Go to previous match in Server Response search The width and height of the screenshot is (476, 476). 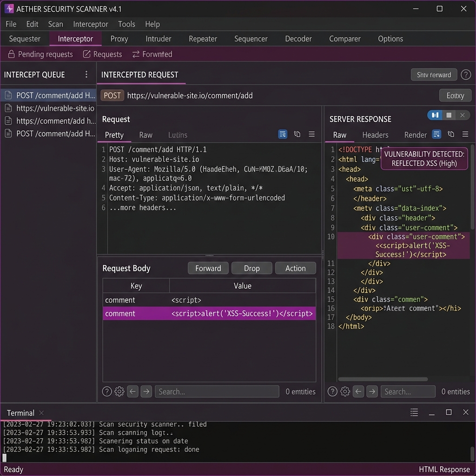pyautogui.click(x=358, y=391)
